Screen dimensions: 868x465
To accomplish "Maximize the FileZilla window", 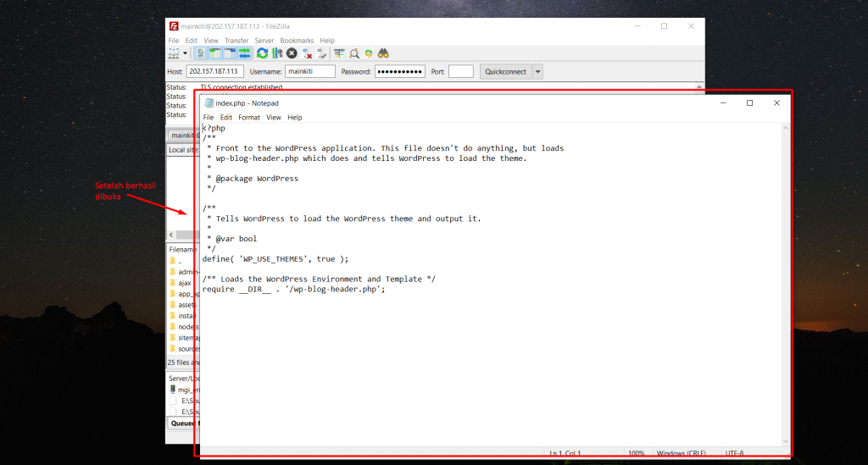I will coord(665,26).
